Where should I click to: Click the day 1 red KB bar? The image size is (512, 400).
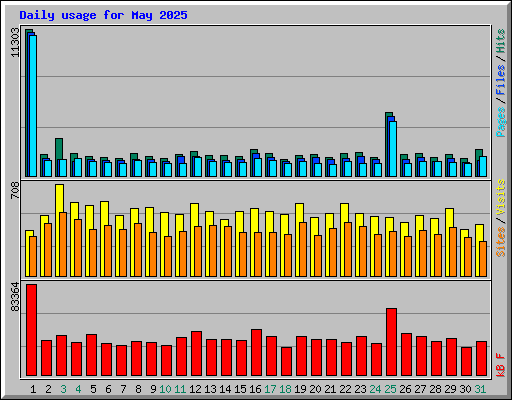32,330
